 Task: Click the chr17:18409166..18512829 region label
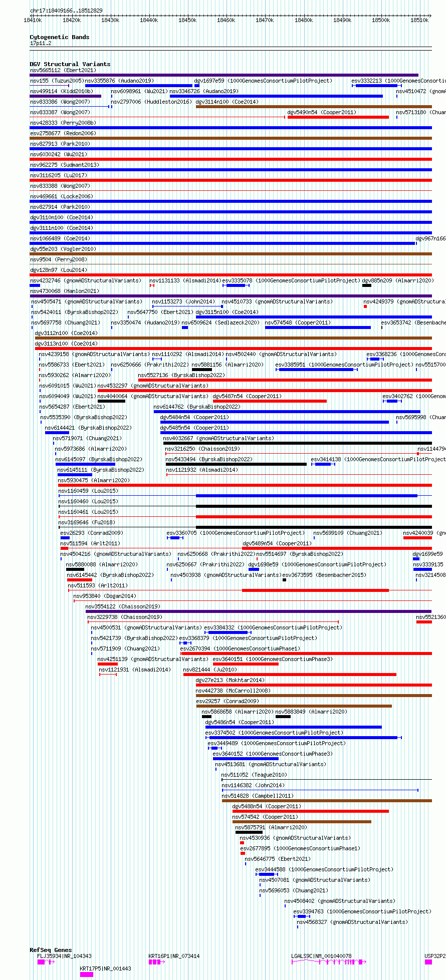point(66,11)
